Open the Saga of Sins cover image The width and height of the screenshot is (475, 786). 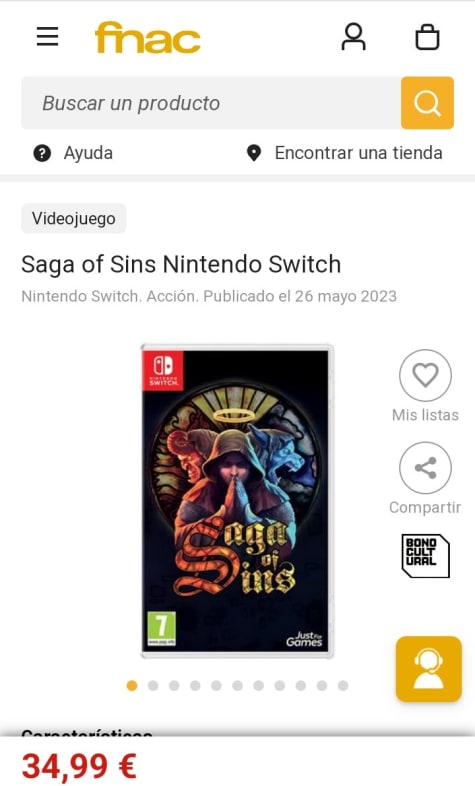[237, 501]
